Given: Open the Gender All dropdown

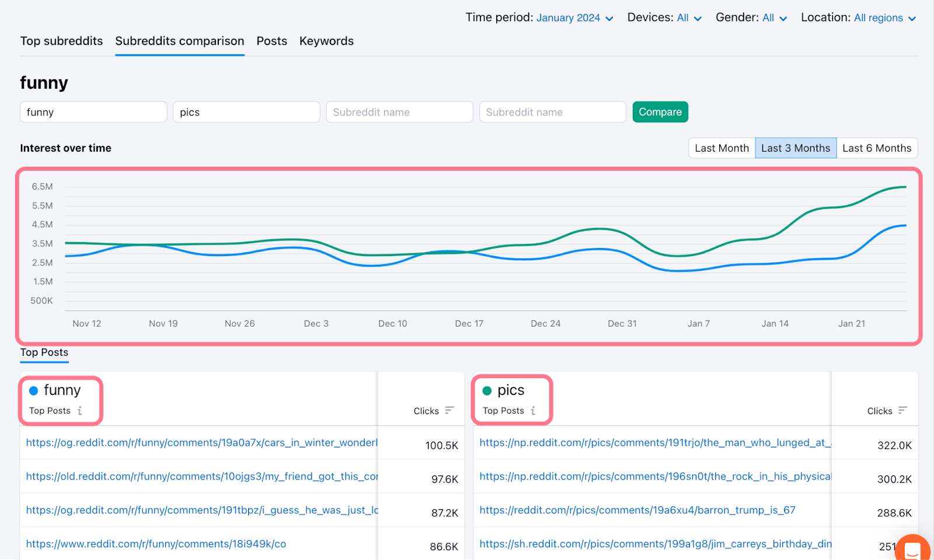Looking at the screenshot, I should 775,18.
